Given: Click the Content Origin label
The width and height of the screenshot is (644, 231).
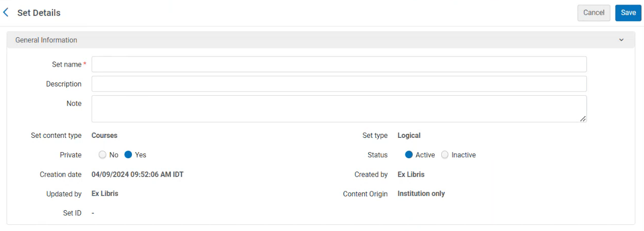Looking at the screenshot, I should coord(365,194).
